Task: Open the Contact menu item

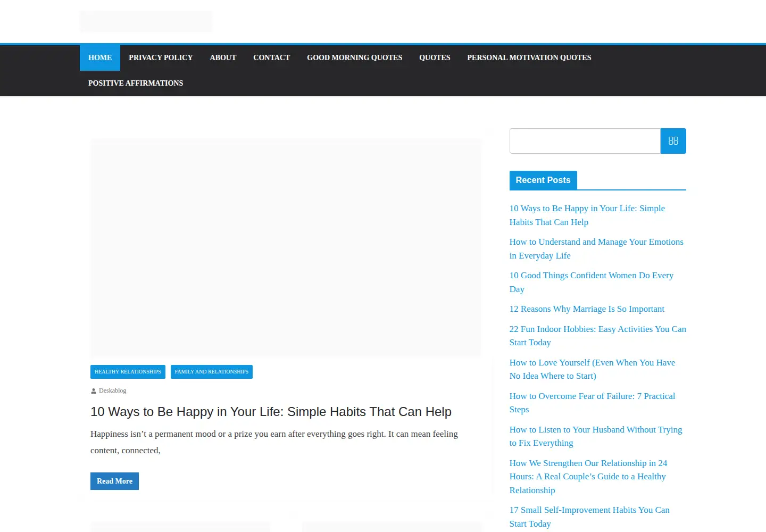Action: 271,57
